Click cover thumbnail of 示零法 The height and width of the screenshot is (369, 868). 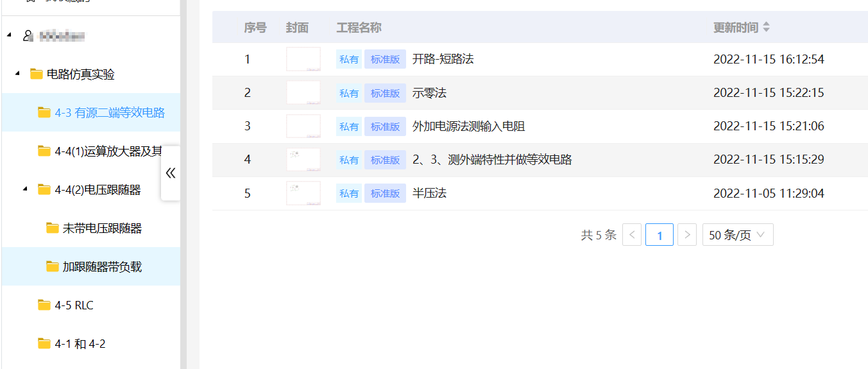click(303, 92)
